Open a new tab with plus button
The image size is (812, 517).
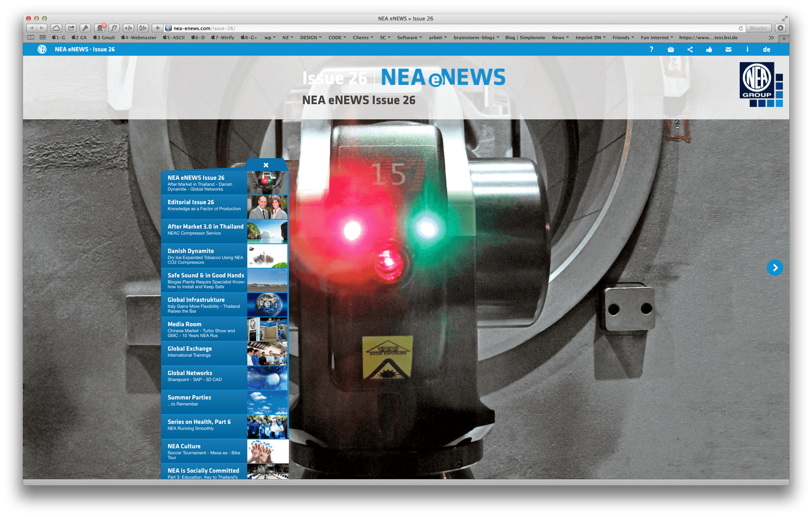[x=784, y=38]
